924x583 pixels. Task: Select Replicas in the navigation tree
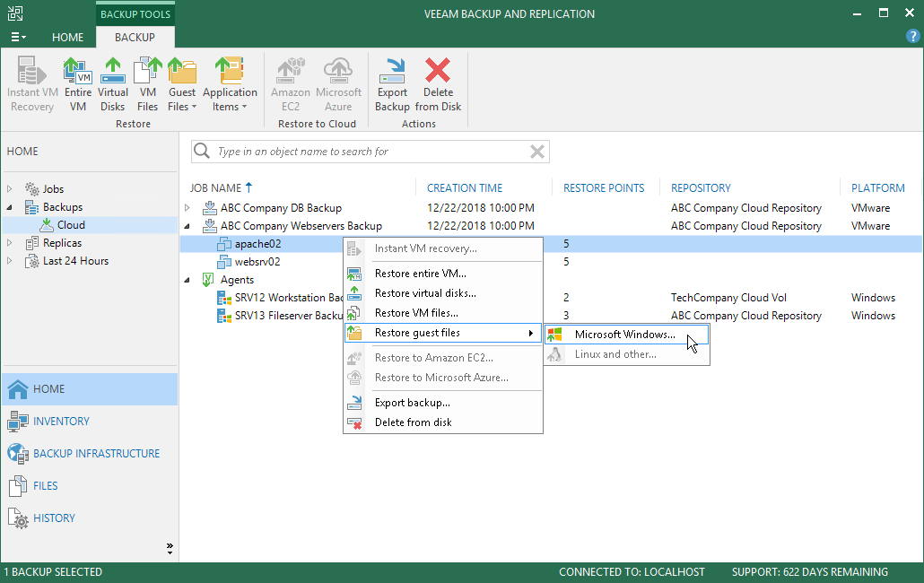pyautogui.click(x=62, y=243)
